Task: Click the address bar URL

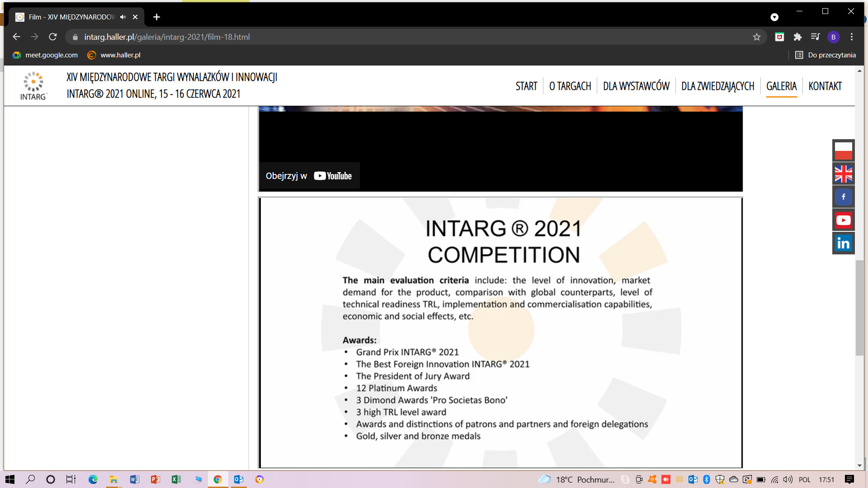Action: click(167, 37)
